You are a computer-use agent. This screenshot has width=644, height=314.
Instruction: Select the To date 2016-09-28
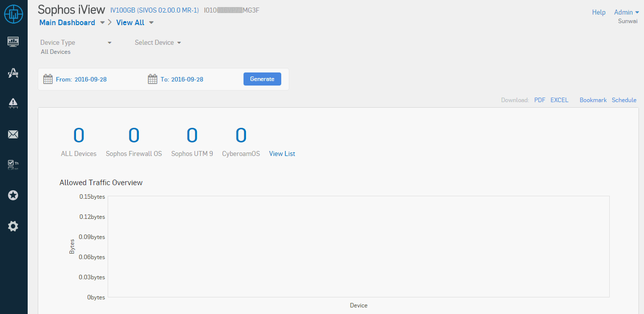[187, 80]
